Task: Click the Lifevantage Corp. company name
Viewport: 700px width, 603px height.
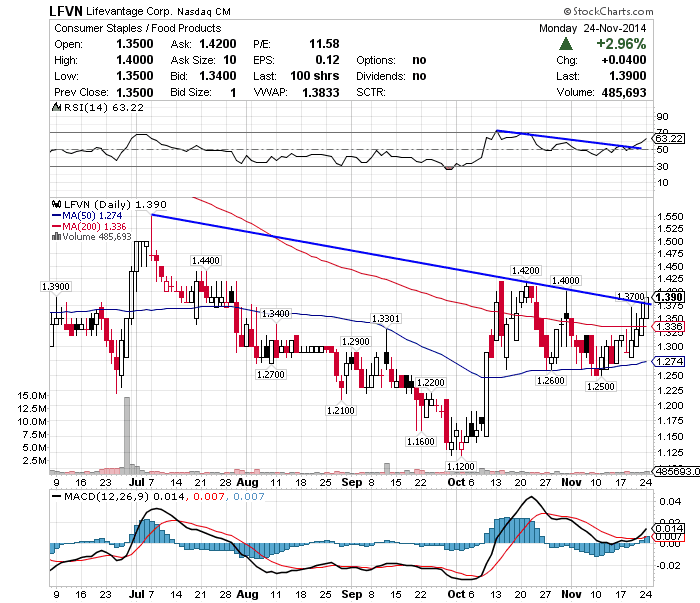Action: [x=129, y=11]
